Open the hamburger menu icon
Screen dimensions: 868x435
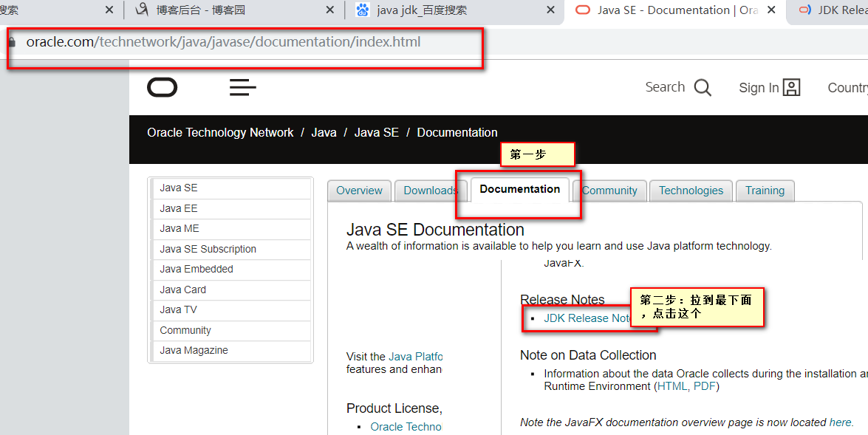pyautogui.click(x=243, y=87)
